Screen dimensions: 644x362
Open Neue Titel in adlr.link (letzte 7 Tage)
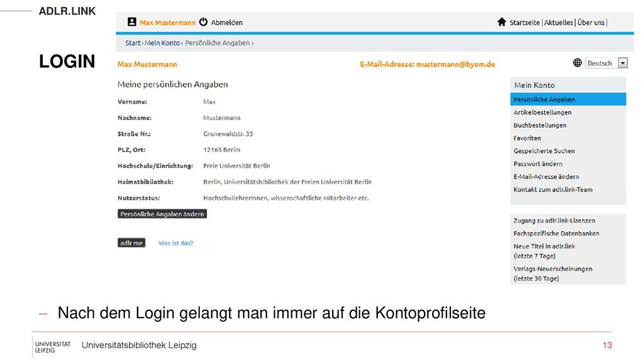pyautogui.click(x=544, y=251)
